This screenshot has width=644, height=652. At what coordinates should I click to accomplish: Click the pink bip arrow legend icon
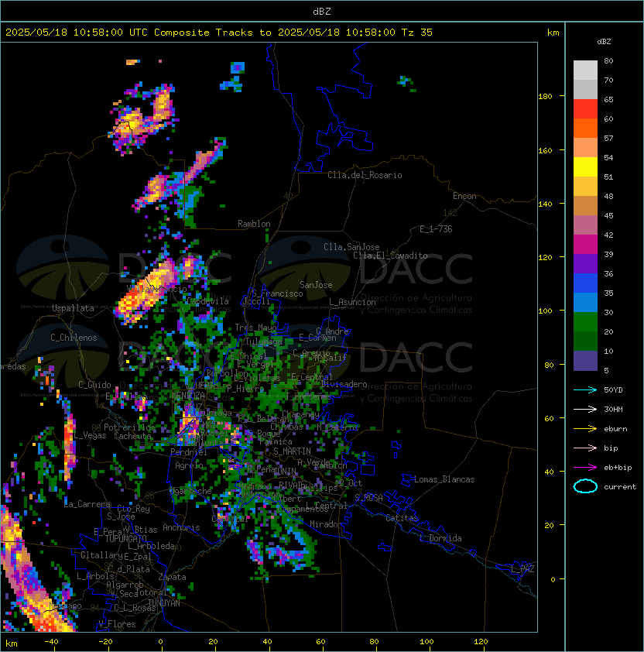(x=585, y=448)
